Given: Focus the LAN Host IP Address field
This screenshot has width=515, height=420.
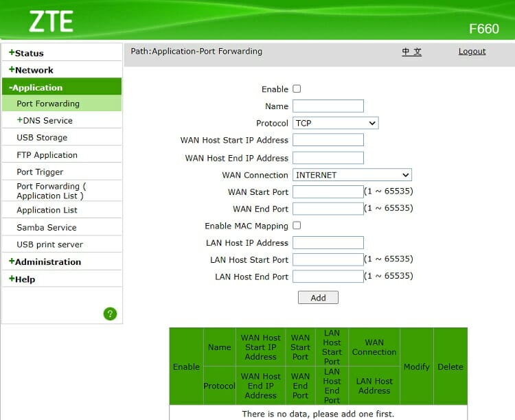Looking at the screenshot, I should (x=328, y=243).
